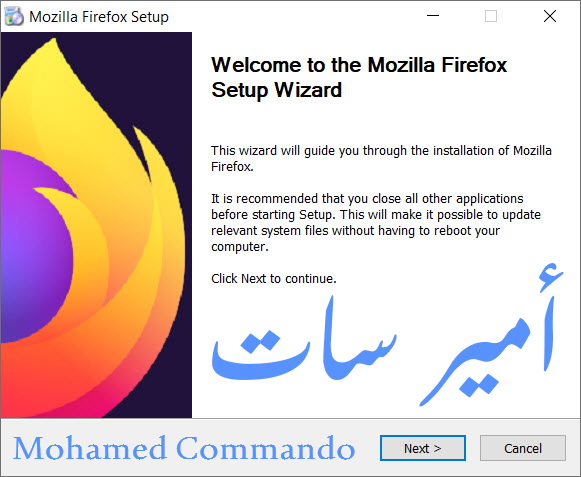Click the Next > button
Image resolution: width=581 pixels, height=477 pixels.
pyautogui.click(x=423, y=448)
